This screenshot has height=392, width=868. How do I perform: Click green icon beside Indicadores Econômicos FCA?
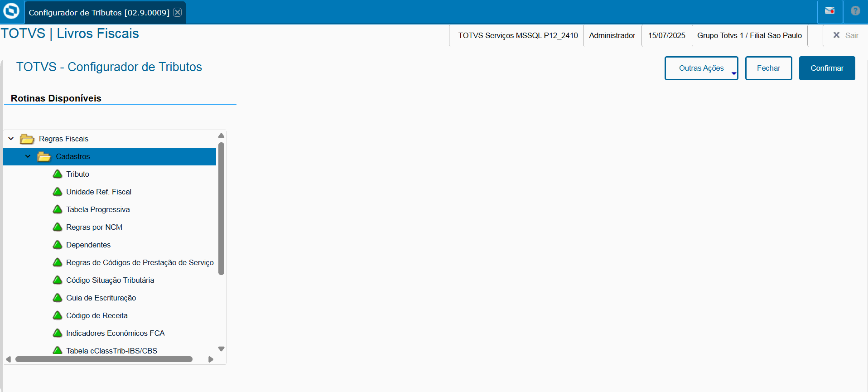coord(58,333)
